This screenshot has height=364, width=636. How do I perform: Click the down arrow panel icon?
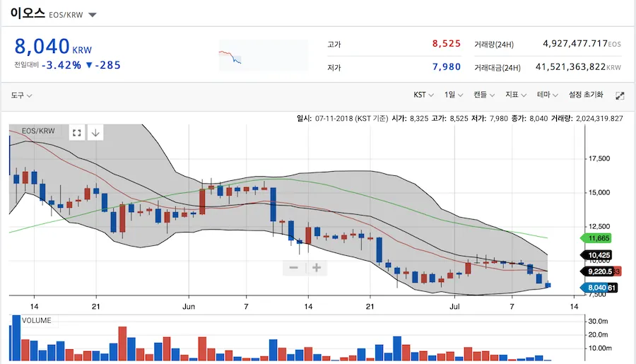tap(95, 133)
